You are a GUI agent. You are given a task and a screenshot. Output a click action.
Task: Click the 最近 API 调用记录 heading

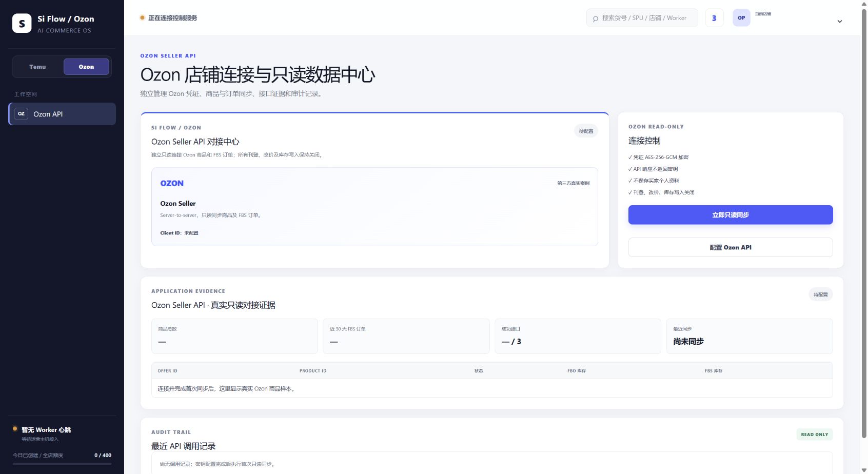click(183, 446)
